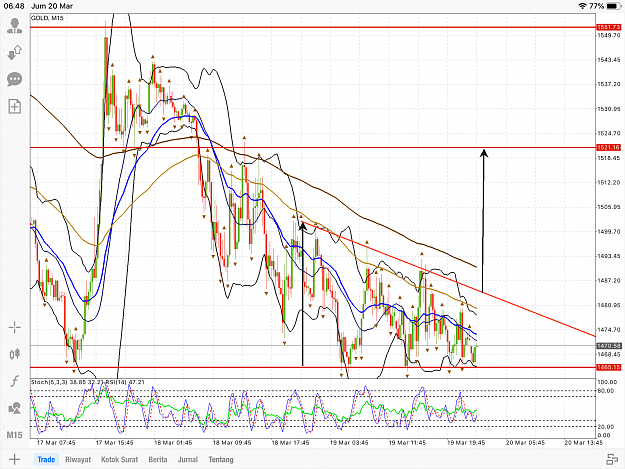Tap the 17 Mar 07:45 time axis label

coord(56,442)
